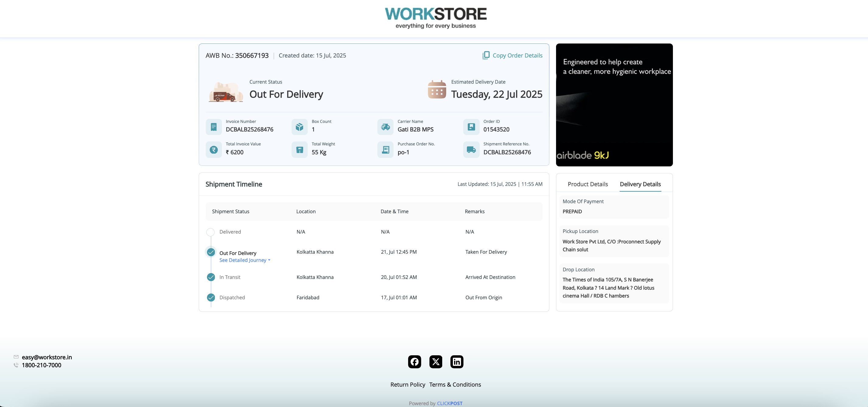Open Terms & Conditions link
The height and width of the screenshot is (407, 868).
(x=455, y=384)
